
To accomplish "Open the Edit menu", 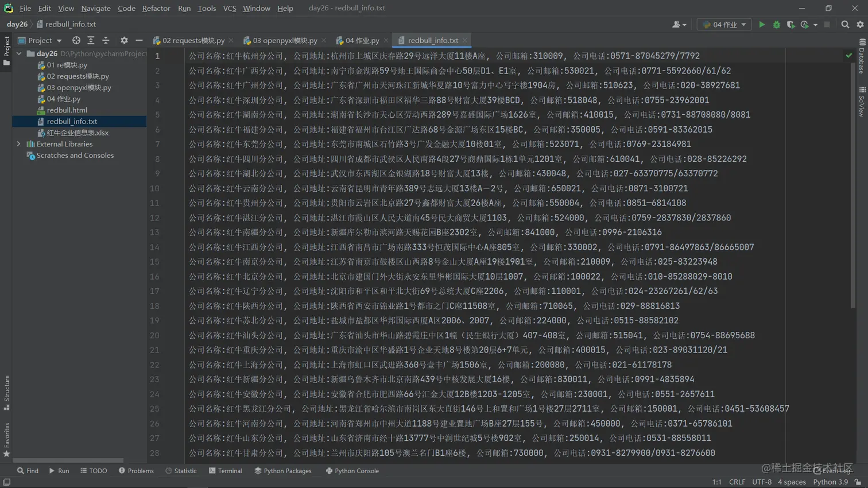I will 44,9.
